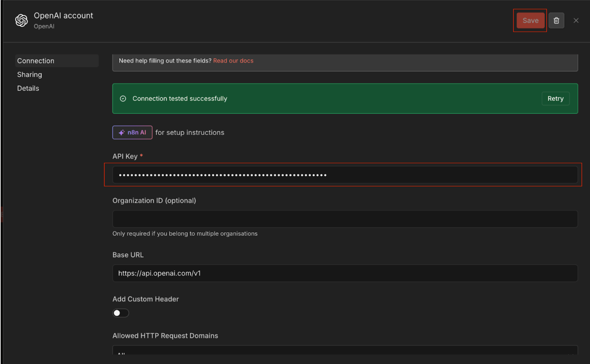Save the OpenAI credential
The image size is (590, 364).
(x=530, y=21)
